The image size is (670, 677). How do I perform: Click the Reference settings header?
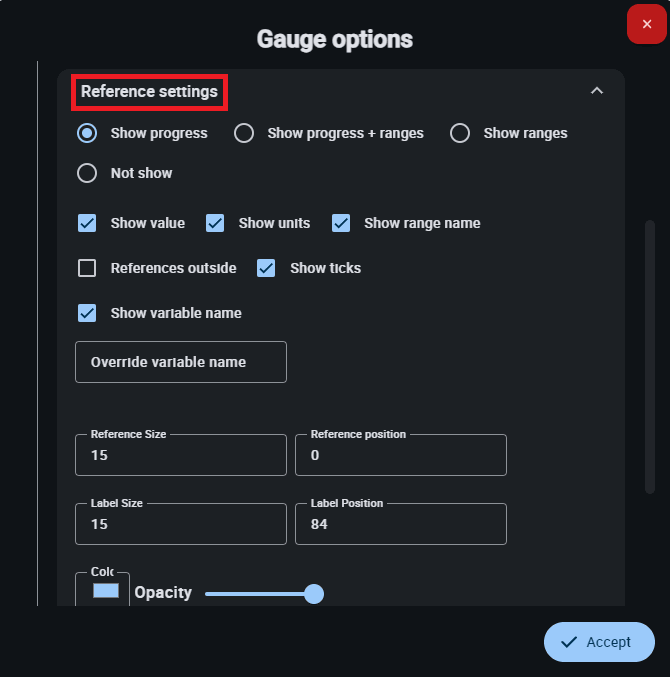(x=150, y=92)
